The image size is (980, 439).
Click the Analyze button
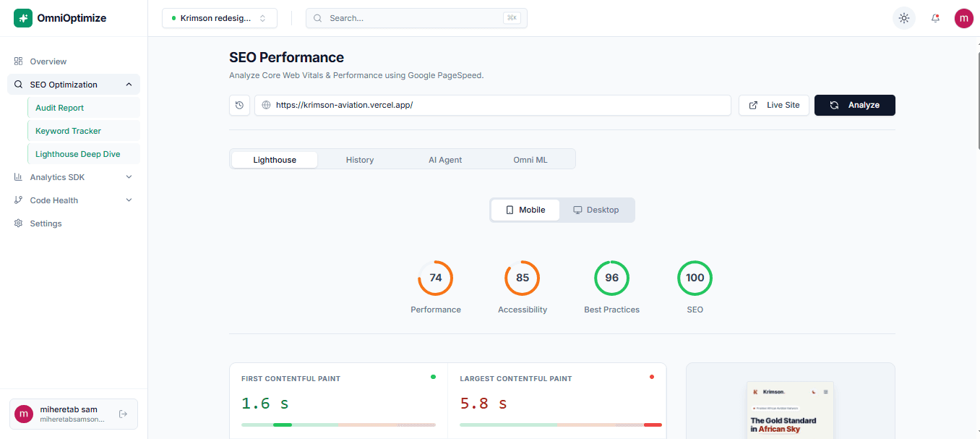(x=855, y=105)
